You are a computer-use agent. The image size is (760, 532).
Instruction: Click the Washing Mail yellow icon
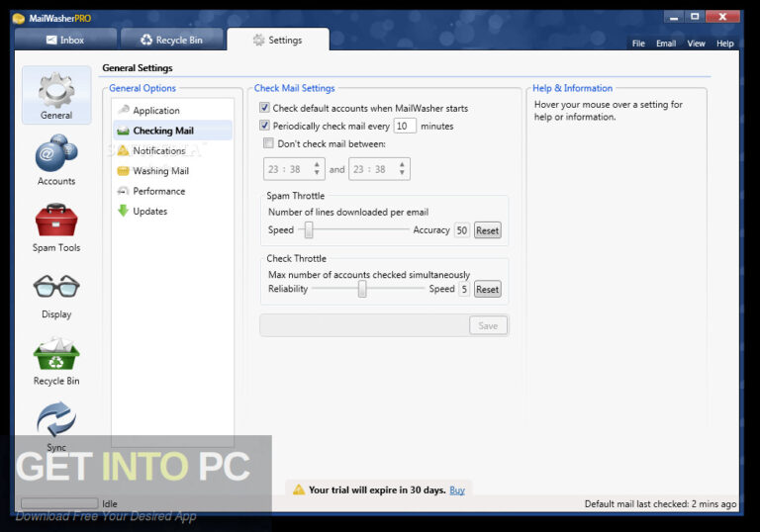click(x=123, y=171)
